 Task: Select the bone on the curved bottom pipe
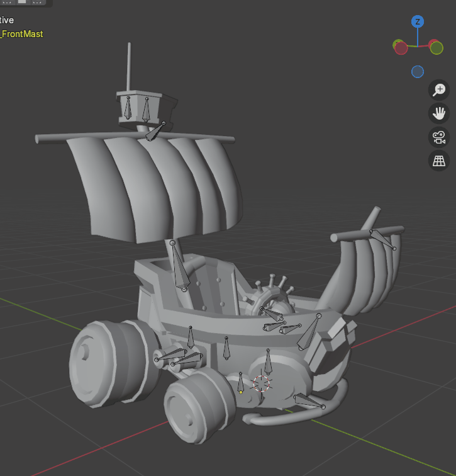point(309,400)
